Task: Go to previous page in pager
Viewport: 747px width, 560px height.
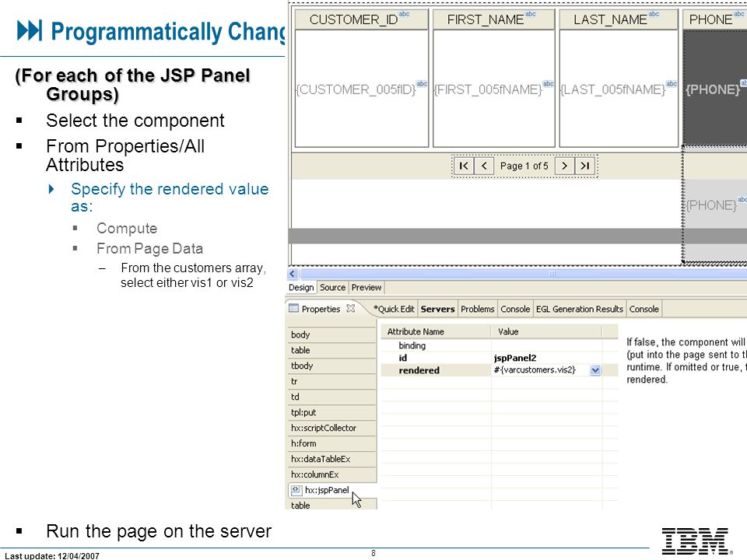Action: (484, 166)
